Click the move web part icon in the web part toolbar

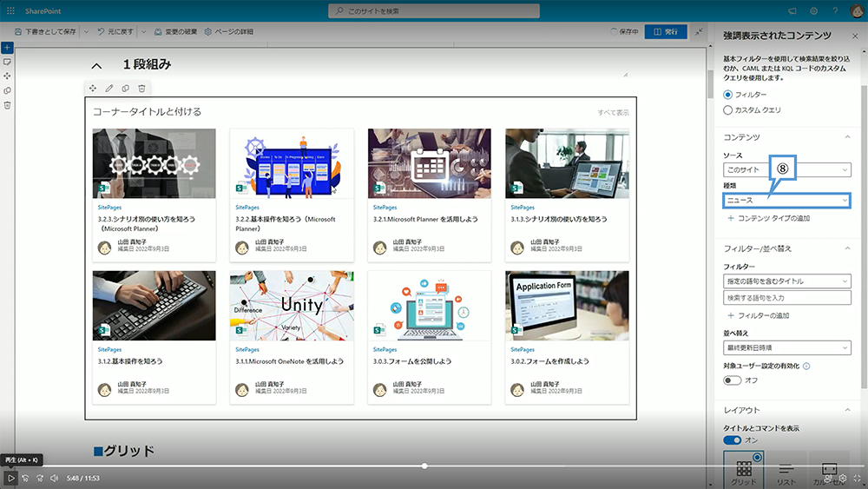pos(93,88)
